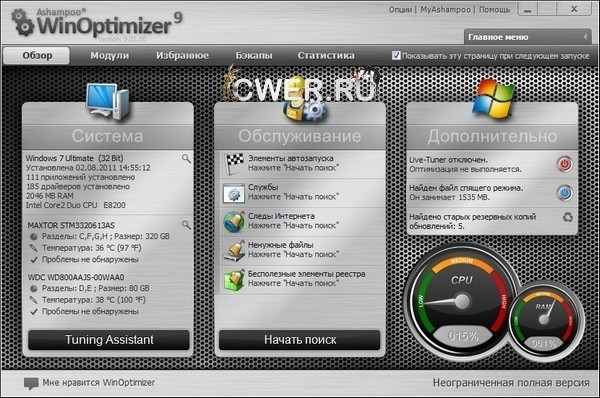
Task: Open the Опции menu
Action: pyautogui.click(x=400, y=10)
